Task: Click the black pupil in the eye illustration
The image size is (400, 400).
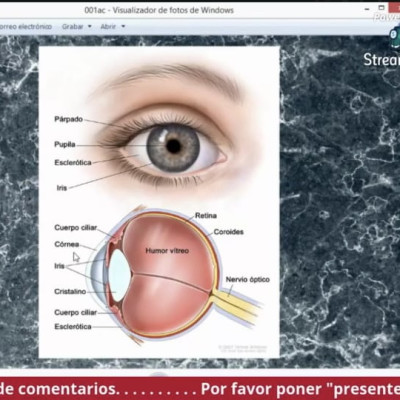Action: (173, 146)
